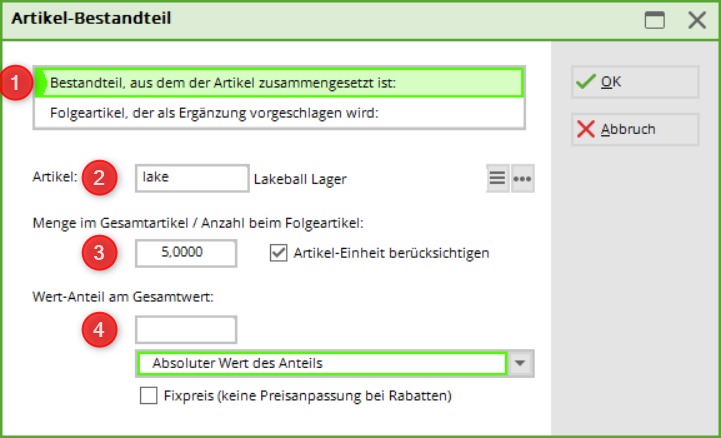Select Folgeartikel, der als Ergänzung vorgeschlagen wird
This screenshot has height=438, width=721.
[279, 113]
